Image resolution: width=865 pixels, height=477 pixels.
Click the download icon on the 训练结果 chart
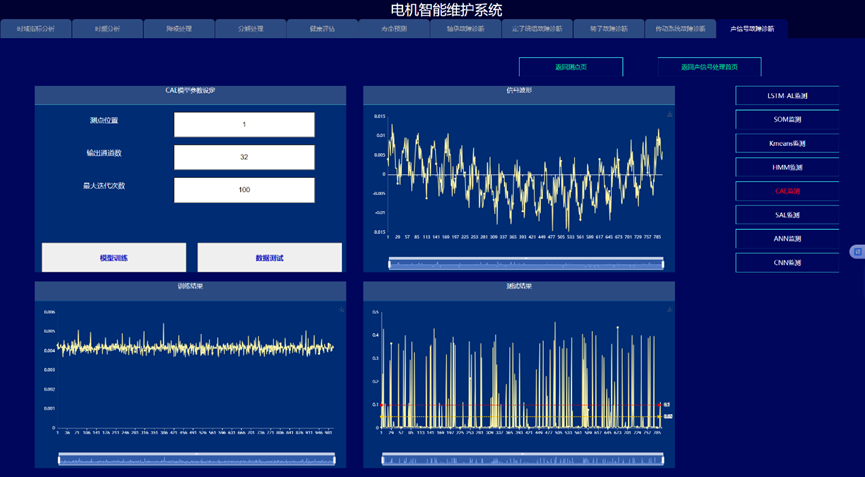tap(341, 310)
